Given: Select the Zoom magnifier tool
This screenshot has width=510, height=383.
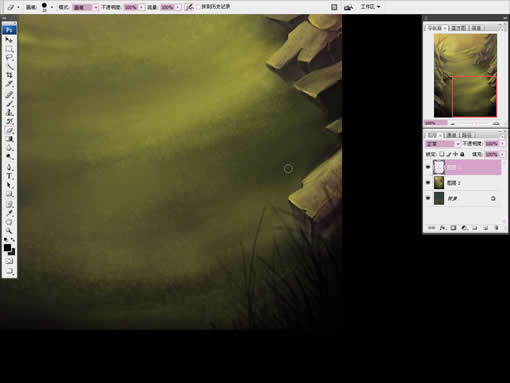Looking at the screenshot, I should (x=9, y=231).
